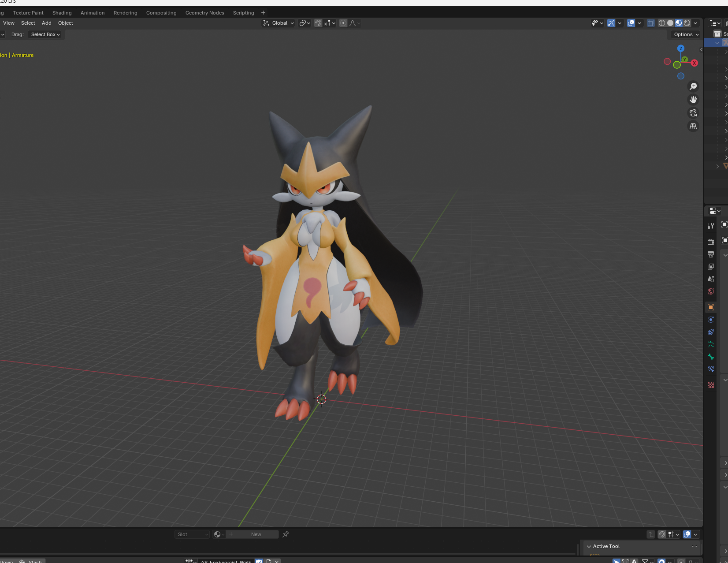This screenshot has width=728, height=563.
Task: Open the Geometry Nodes workspace tab
Action: [x=205, y=13]
